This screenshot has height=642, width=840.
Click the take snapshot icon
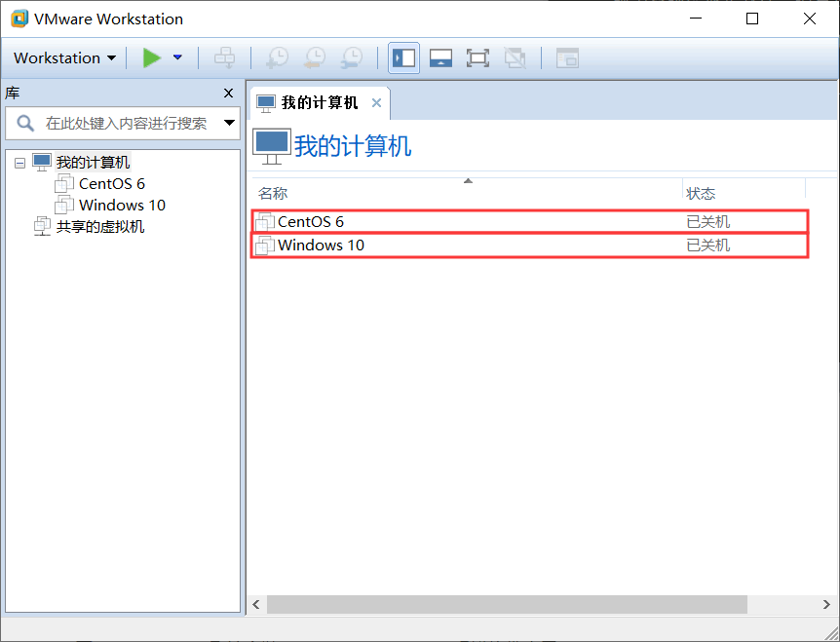(277, 58)
